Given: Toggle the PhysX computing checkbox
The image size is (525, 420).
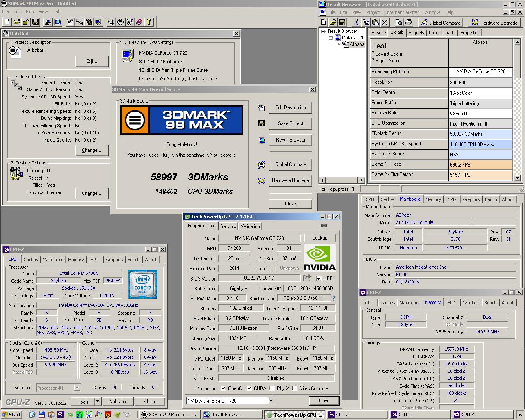Looking at the screenshot, I should pos(272,388).
